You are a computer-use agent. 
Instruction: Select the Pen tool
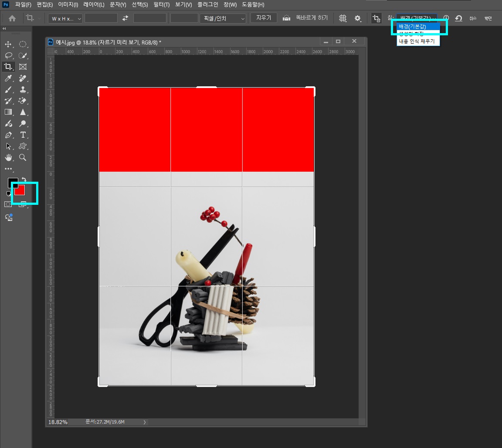[8, 135]
